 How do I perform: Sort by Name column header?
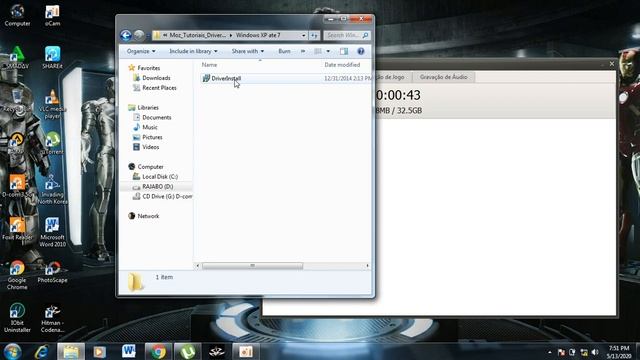pos(209,65)
